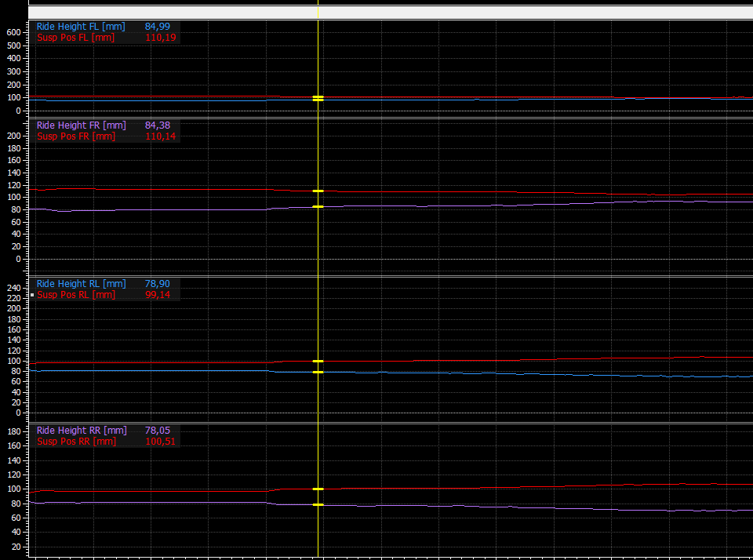The width and height of the screenshot is (753, 560).
Task: Select Ride Height RL channel in legend
Action: pyautogui.click(x=81, y=284)
